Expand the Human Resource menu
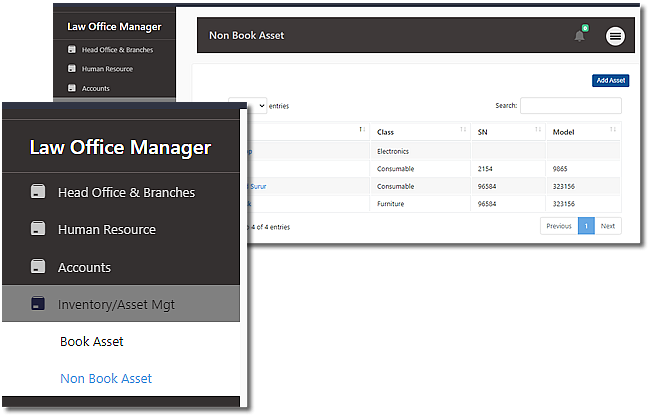The image size is (650, 417). [x=107, y=229]
